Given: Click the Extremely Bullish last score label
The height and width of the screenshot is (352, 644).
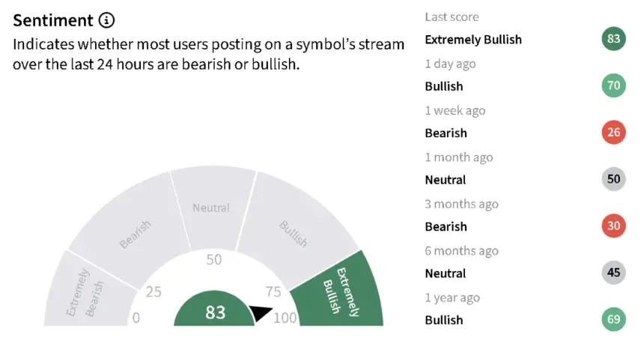Looking at the screenshot, I should click(x=473, y=40).
